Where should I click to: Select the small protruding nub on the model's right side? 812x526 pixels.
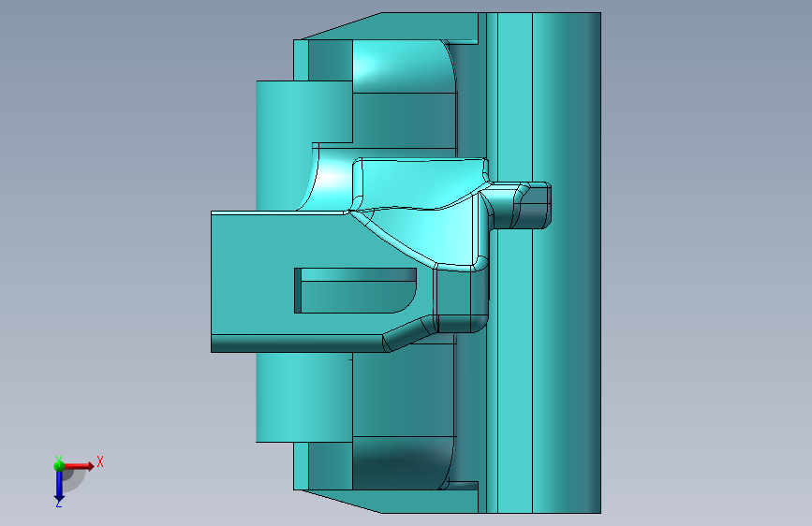[520, 205]
